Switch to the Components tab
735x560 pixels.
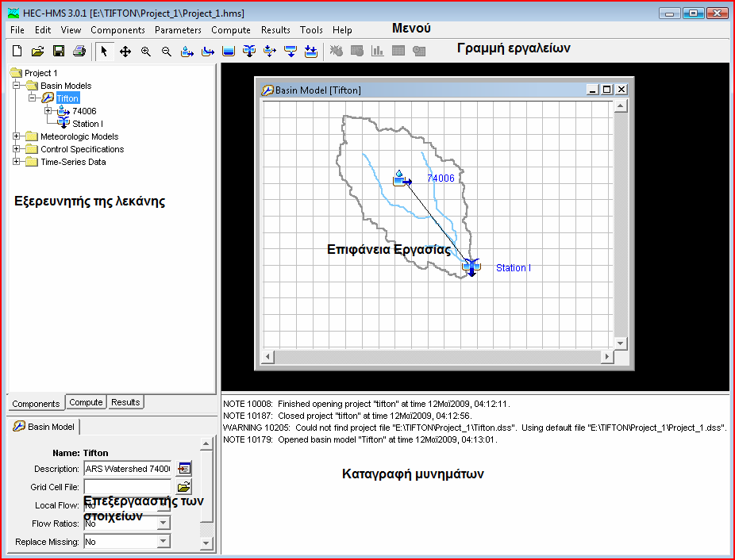pos(36,404)
